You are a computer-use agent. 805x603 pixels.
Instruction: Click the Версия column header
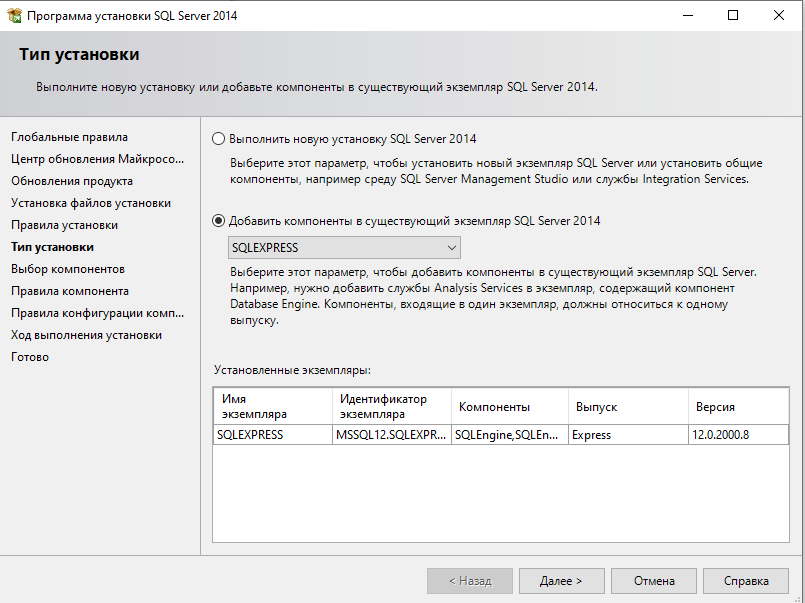[738, 406]
